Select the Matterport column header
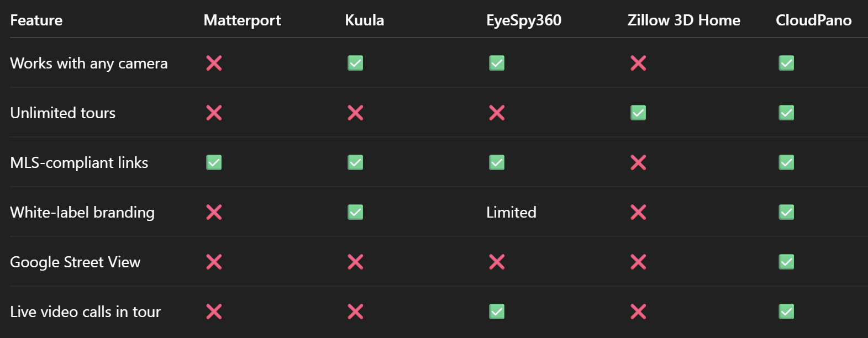 tap(242, 20)
